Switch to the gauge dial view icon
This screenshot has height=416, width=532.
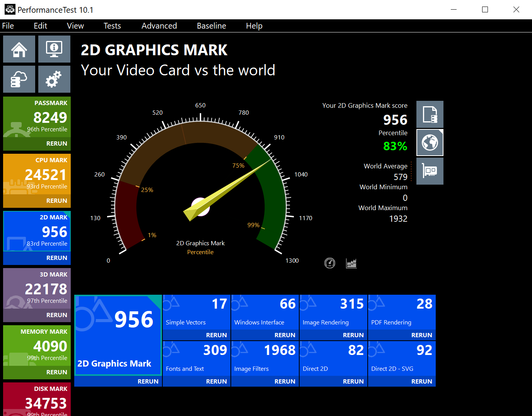(x=329, y=263)
